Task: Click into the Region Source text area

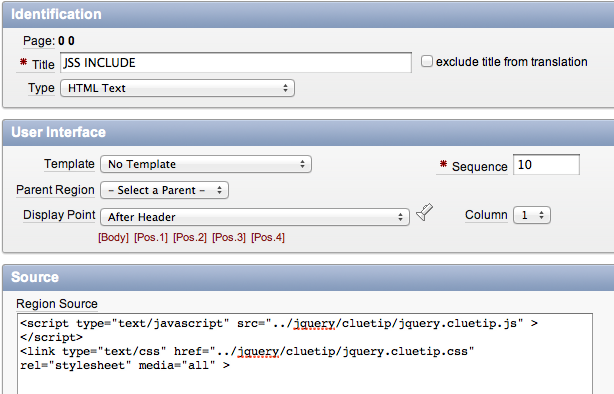Action: (x=305, y=354)
